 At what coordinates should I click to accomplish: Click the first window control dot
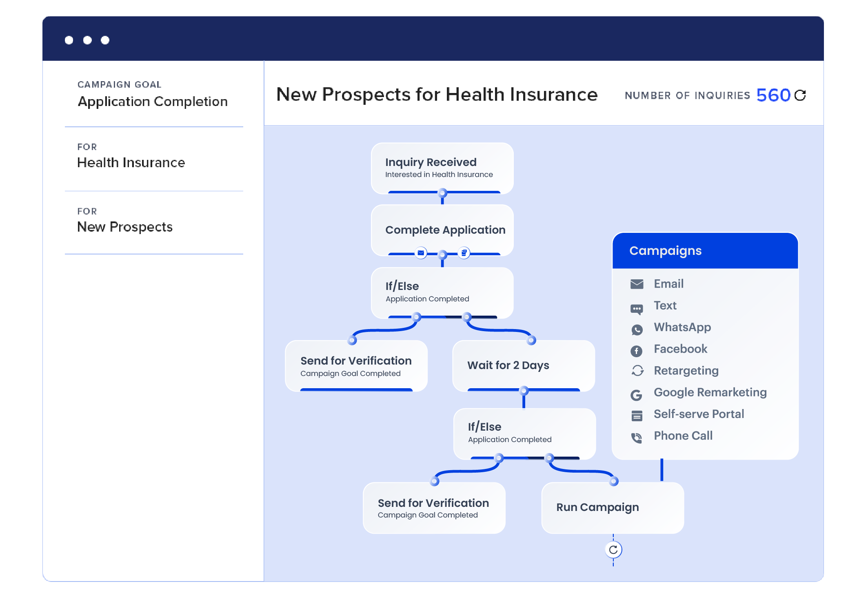tap(69, 40)
